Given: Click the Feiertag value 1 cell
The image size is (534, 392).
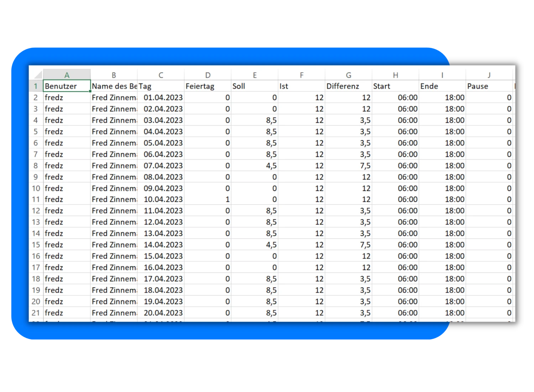Looking at the screenshot, I should pyautogui.click(x=208, y=199).
